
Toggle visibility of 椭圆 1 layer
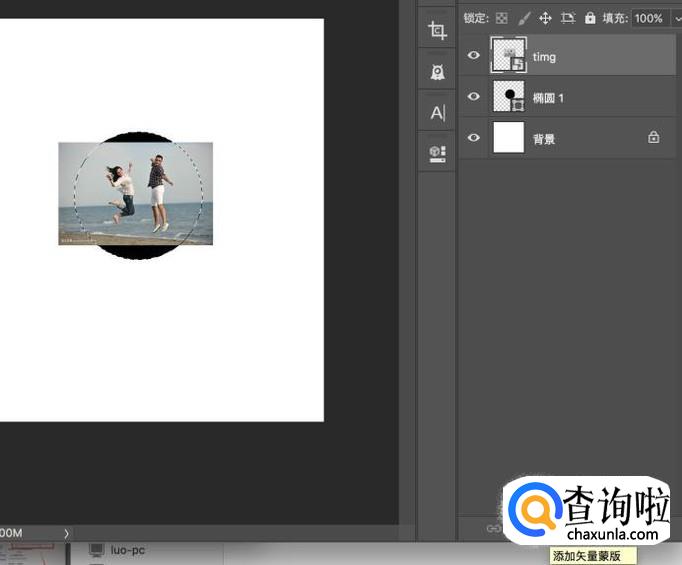click(474, 96)
